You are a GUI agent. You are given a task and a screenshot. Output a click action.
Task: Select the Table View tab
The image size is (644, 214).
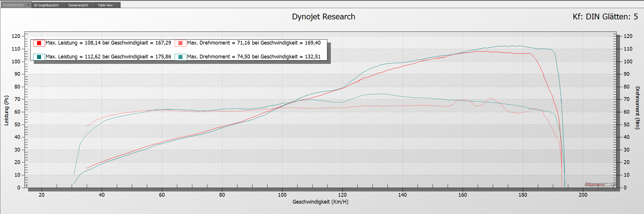point(105,5)
